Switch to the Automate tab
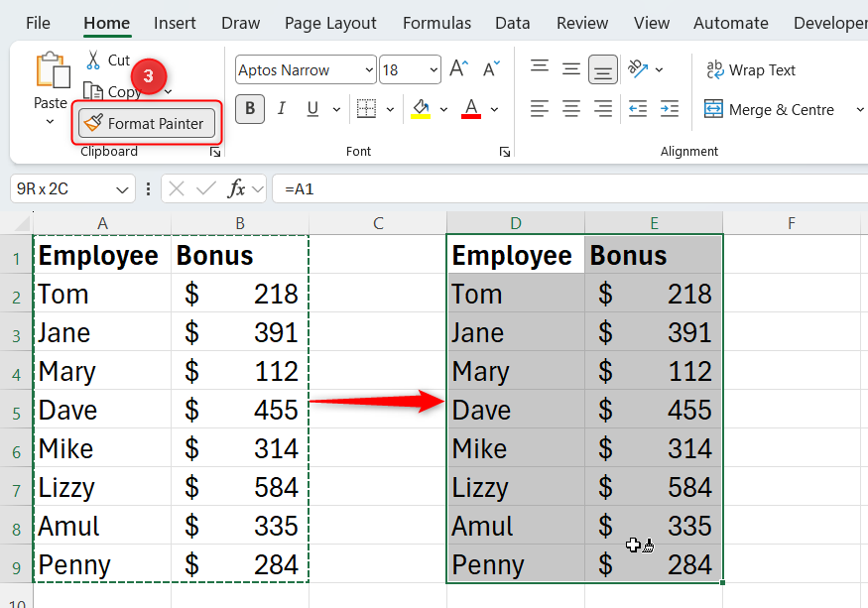 point(731,23)
